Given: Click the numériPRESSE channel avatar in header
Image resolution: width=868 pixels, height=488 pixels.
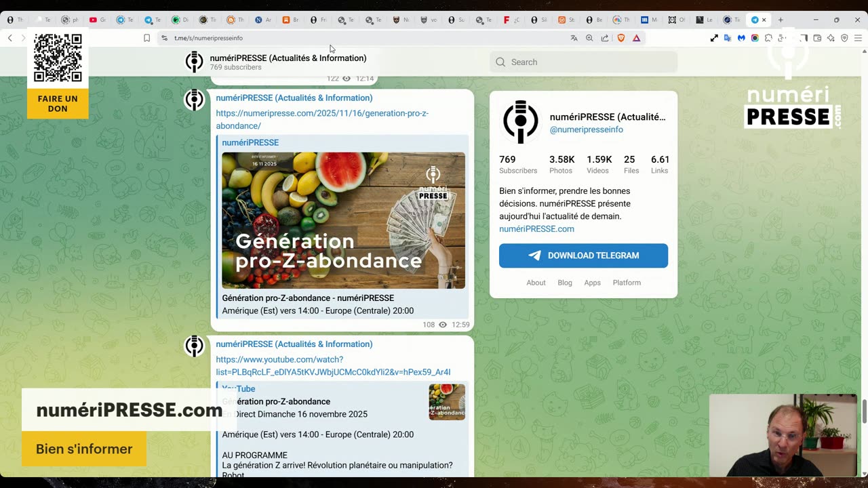Looking at the screenshot, I should tap(194, 62).
